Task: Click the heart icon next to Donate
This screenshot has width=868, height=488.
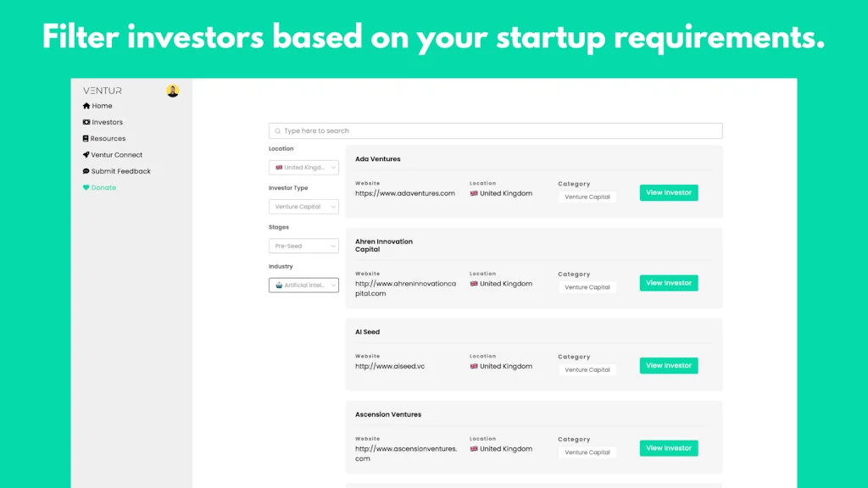Action: pos(85,187)
